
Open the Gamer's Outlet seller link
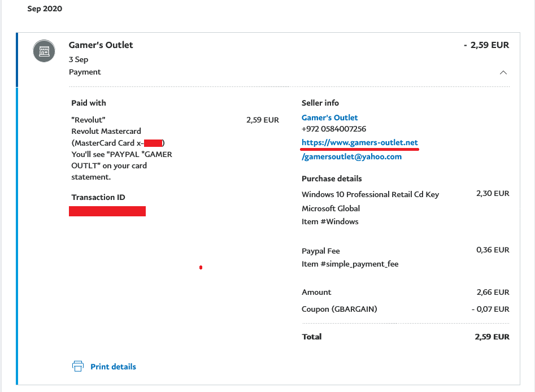[329, 117]
